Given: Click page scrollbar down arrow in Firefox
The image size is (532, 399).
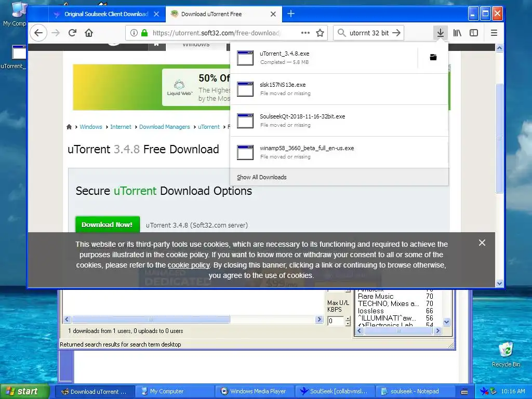Looking at the screenshot, I should (x=499, y=283).
